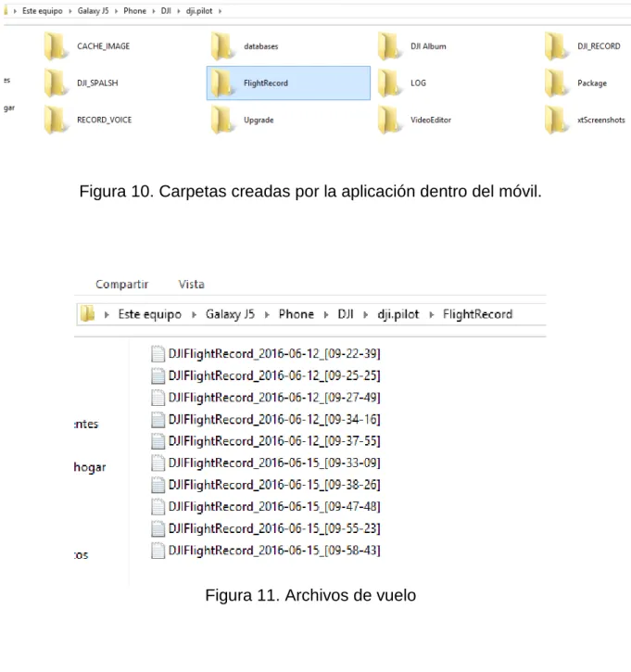Viewport: 631px width, 672px height.
Task: Select file name DJIFlightRecord_2016-06-12_[09-22-39]
Action: [274, 353]
